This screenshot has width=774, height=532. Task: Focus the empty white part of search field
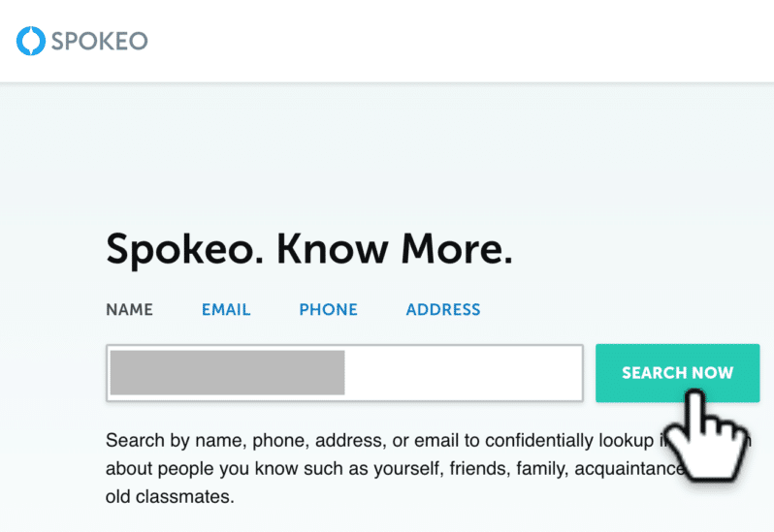coord(462,373)
